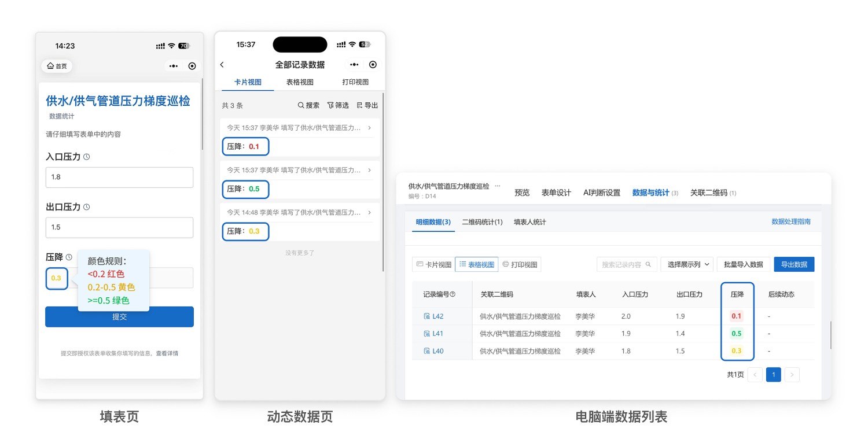
Task: Click the info icon next to 入口压力
Action: 87,157
